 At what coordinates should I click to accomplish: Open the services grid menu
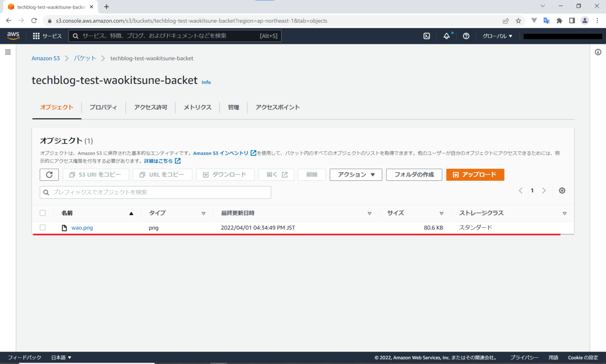47,36
